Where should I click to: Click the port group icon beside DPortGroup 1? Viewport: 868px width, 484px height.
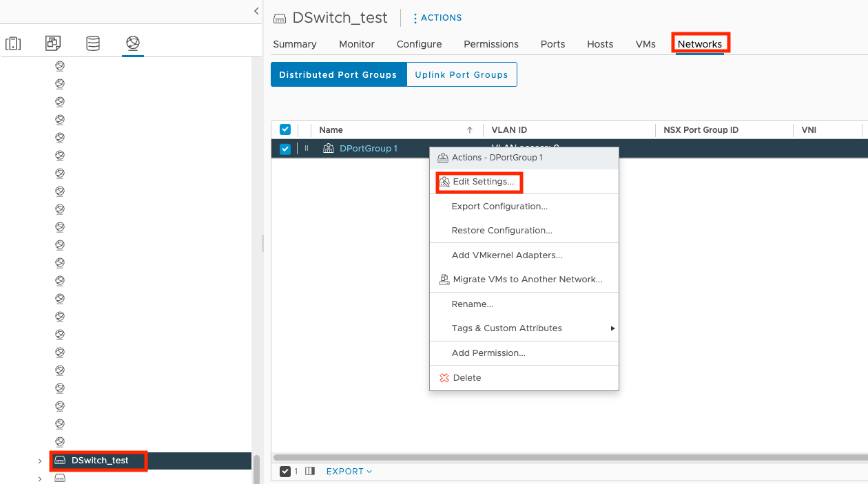coord(329,147)
